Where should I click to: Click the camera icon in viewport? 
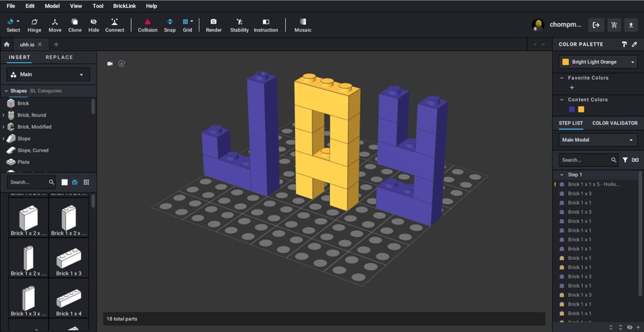[x=110, y=64]
